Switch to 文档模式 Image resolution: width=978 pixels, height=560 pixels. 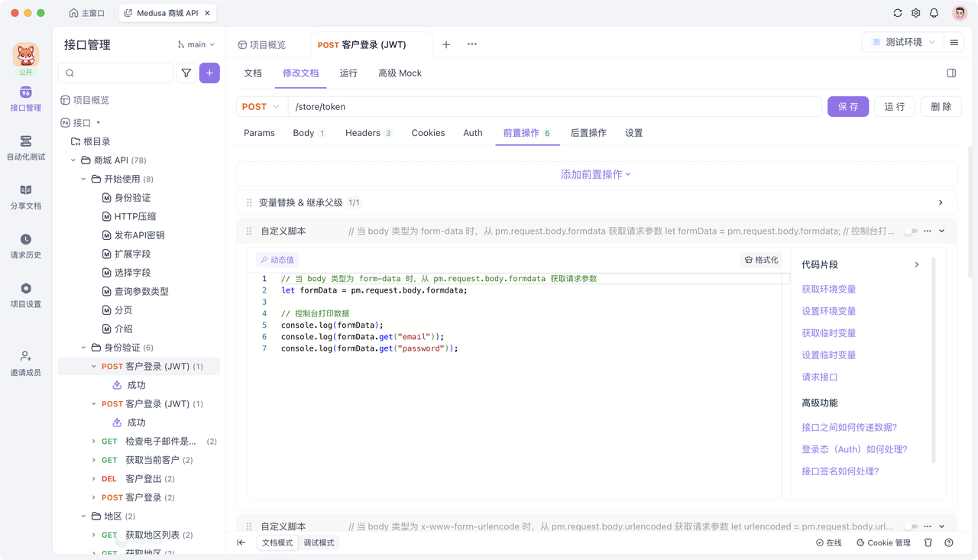[x=277, y=542]
